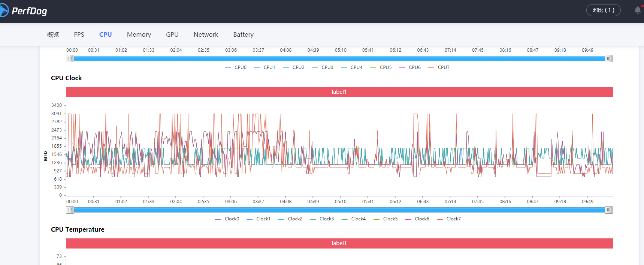Toggle Clock6 legend item
The width and height of the screenshot is (644, 265).
click(417, 219)
